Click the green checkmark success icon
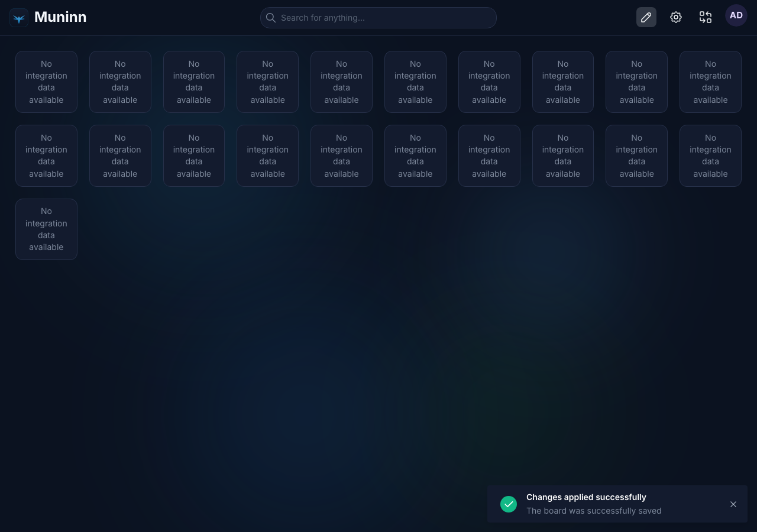This screenshot has width=757, height=532. (509, 504)
